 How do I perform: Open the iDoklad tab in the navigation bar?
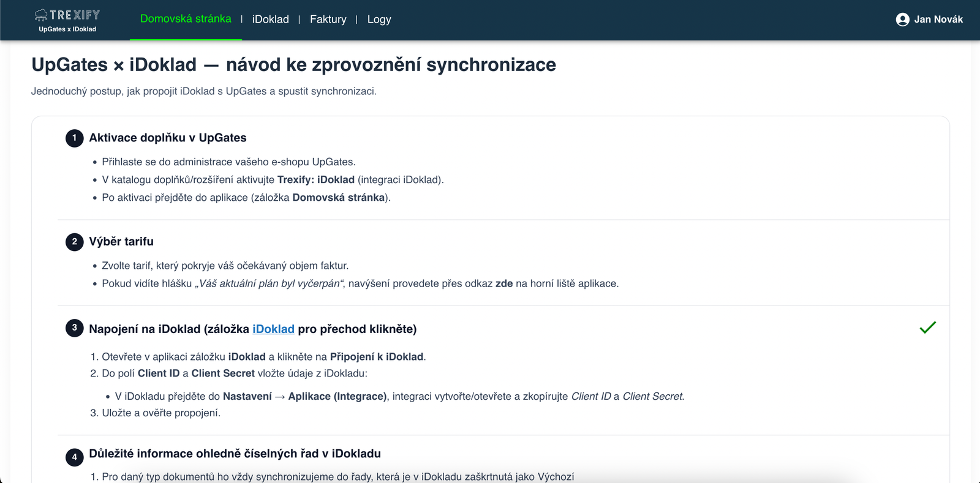[x=271, y=20]
